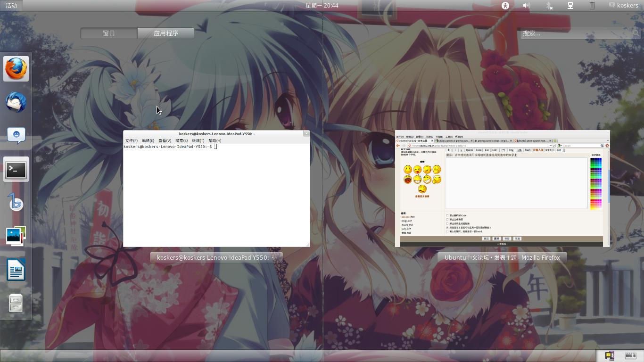Switch to the 窗口 view tab
Image resolution: width=644 pixels, height=362 pixels.
coord(109,33)
